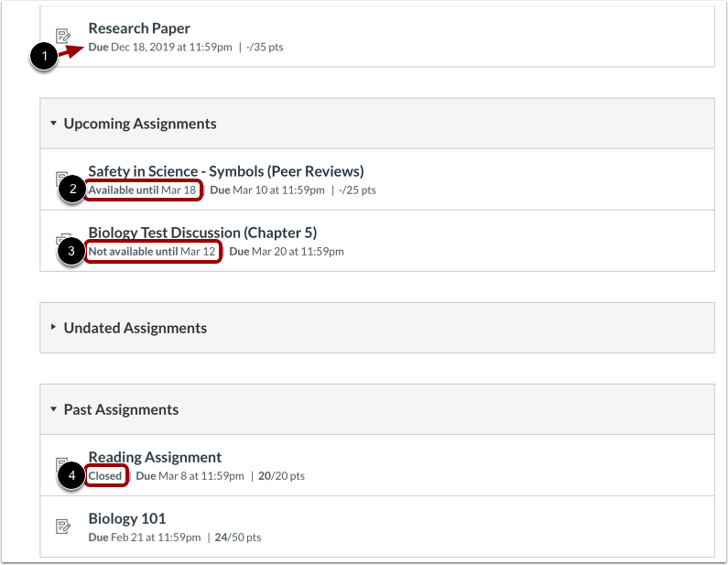This screenshot has height=565, width=728.
Task: Collapse the Upcoming Assignments group arrow
Action: click(53, 123)
